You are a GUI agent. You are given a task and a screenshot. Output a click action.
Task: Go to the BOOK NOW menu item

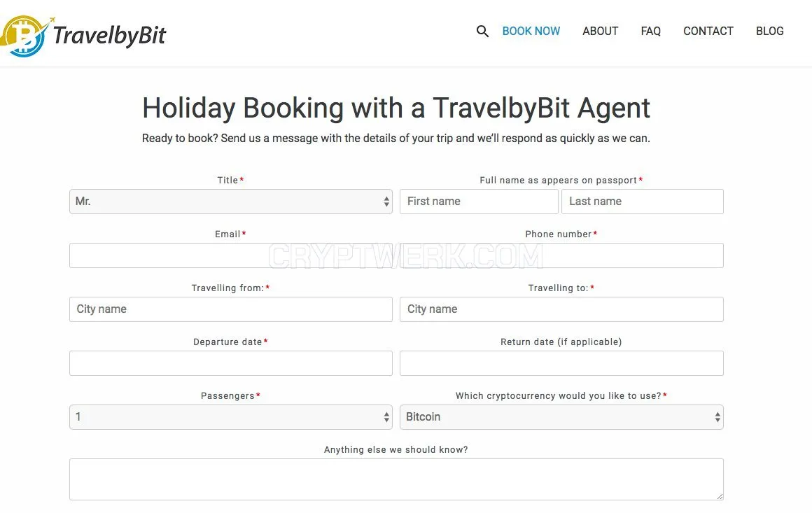[531, 31]
